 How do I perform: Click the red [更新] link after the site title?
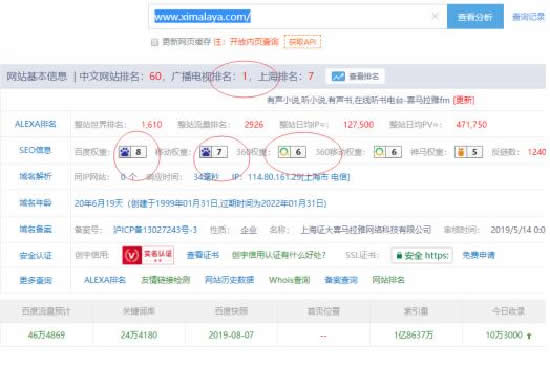click(463, 100)
